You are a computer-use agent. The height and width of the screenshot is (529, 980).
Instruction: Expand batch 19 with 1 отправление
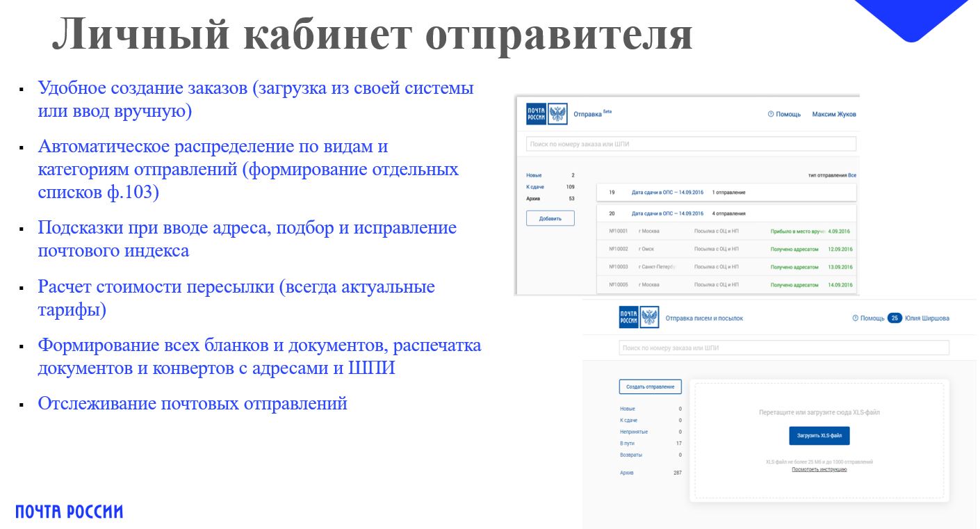coord(726,193)
